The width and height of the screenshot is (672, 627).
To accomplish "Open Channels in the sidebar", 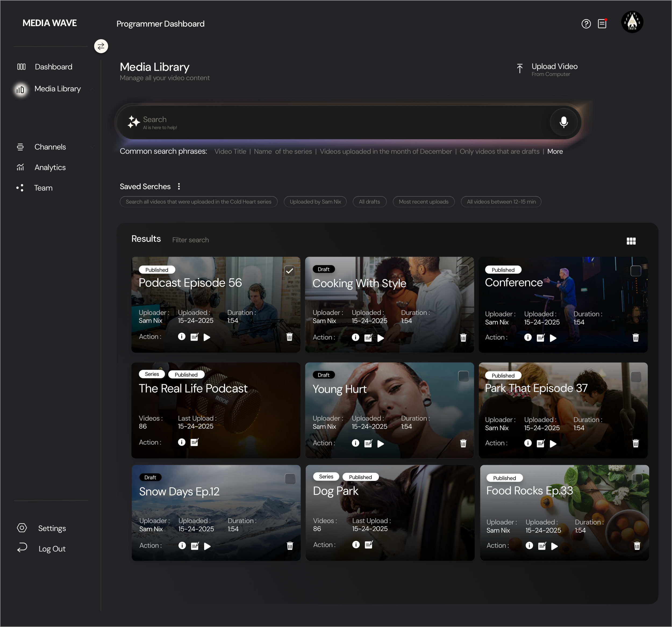I will coord(41,147).
